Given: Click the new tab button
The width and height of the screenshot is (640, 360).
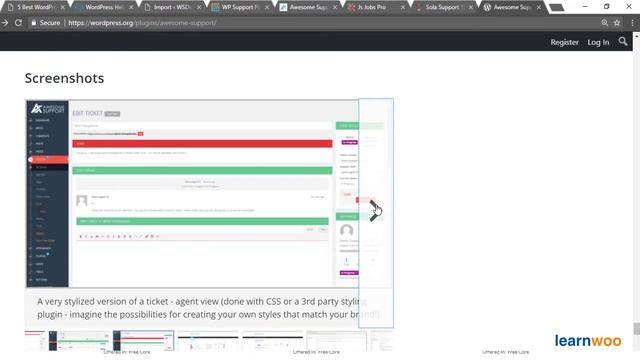Looking at the screenshot, I should [556, 7].
